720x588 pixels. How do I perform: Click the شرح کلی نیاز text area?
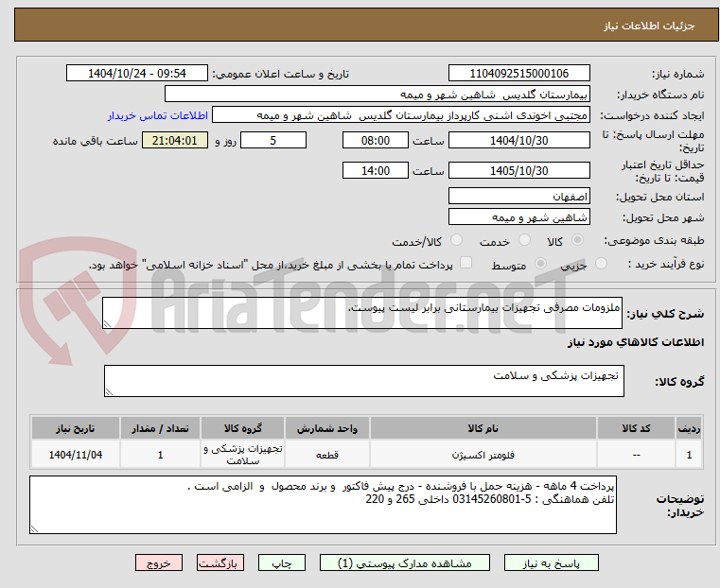click(362, 313)
